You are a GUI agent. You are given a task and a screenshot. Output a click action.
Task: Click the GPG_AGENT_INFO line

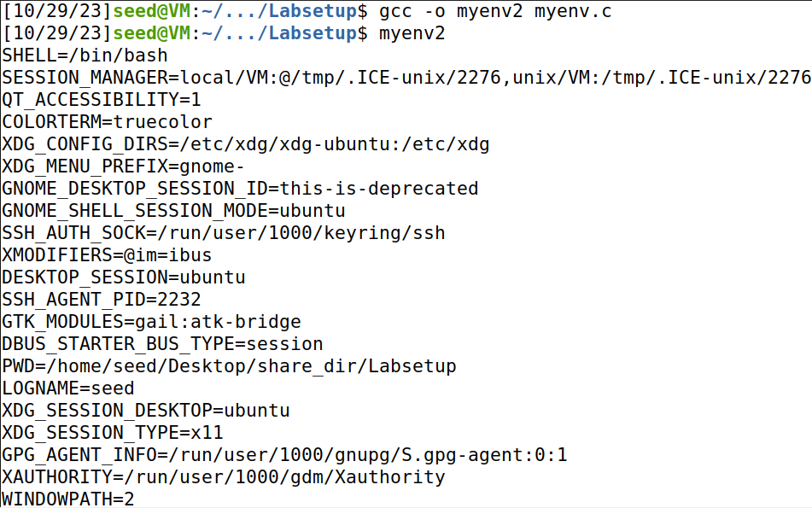point(284,455)
